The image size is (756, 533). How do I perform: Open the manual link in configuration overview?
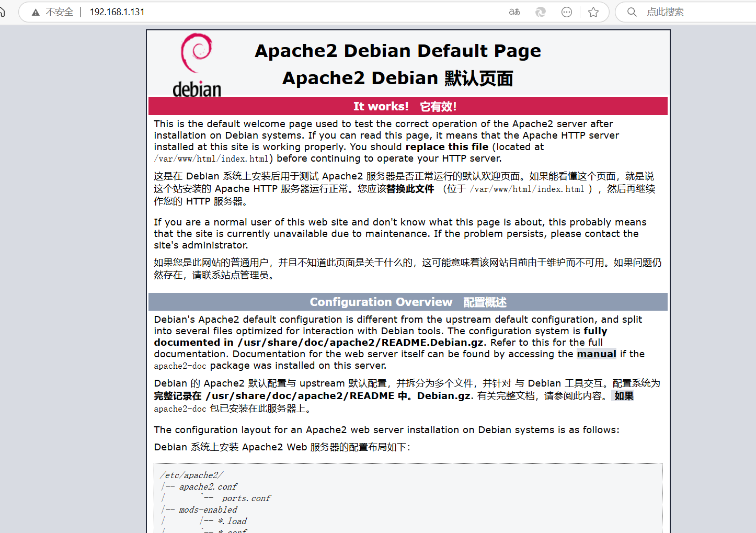pyautogui.click(x=597, y=354)
